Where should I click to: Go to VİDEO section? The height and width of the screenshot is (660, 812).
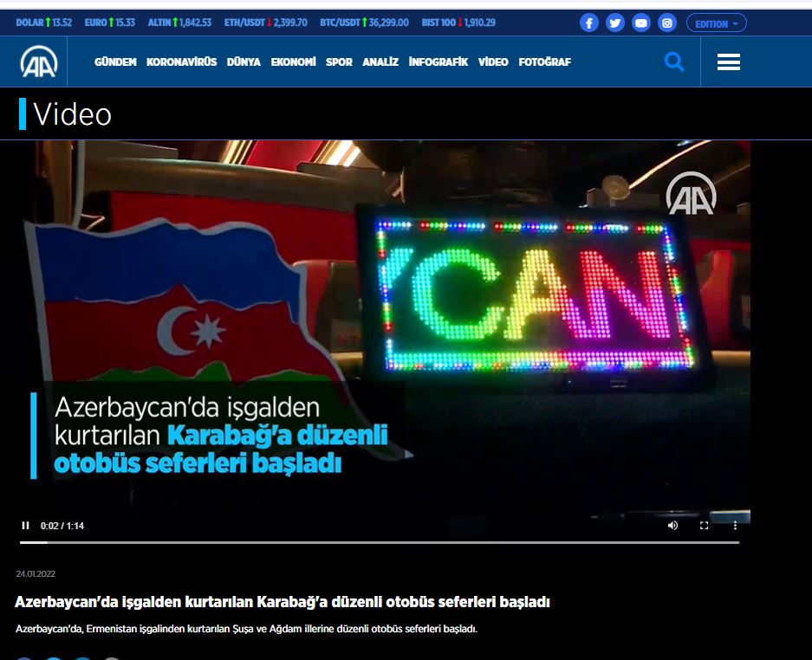[x=493, y=62]
